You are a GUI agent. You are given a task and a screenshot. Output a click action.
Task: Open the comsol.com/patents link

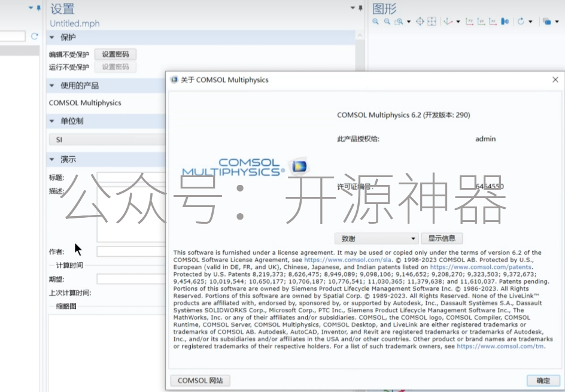coord(481,267)
